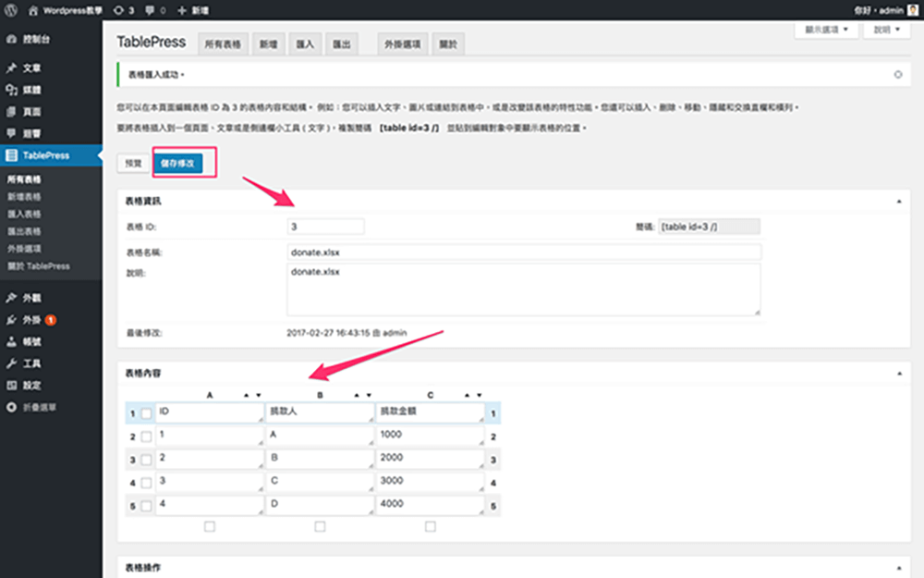
Task: Open the 所有表格 tab
Action: pyautogui.click(x=223, y=44)
